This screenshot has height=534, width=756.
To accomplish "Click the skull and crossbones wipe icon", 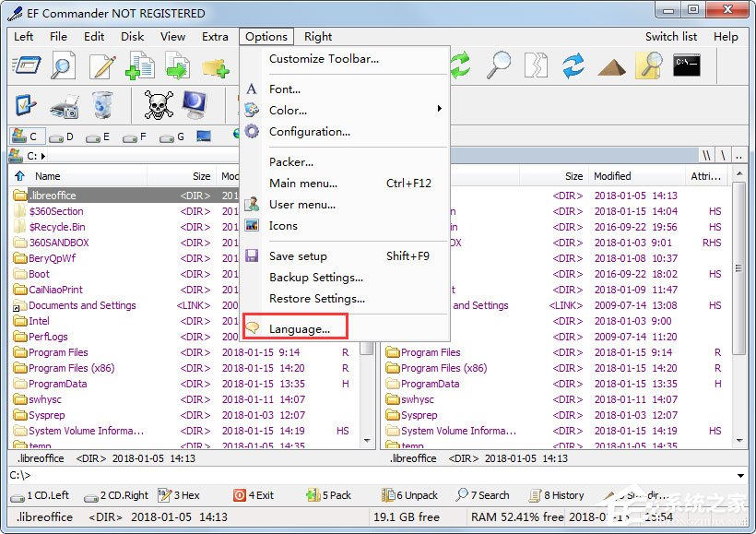I will pyautogui.click(x=159, y=104).
